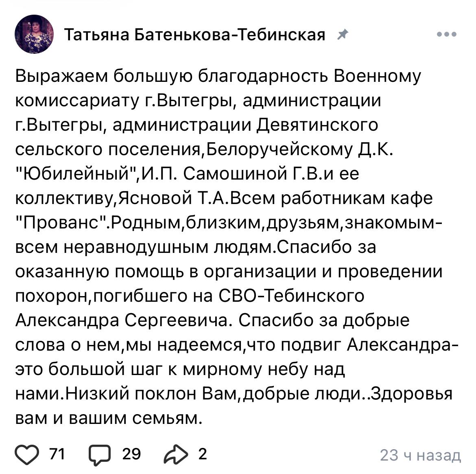Open Татьяна Батенькова-Тебинская's profile avatar

(x=34, y=34)
